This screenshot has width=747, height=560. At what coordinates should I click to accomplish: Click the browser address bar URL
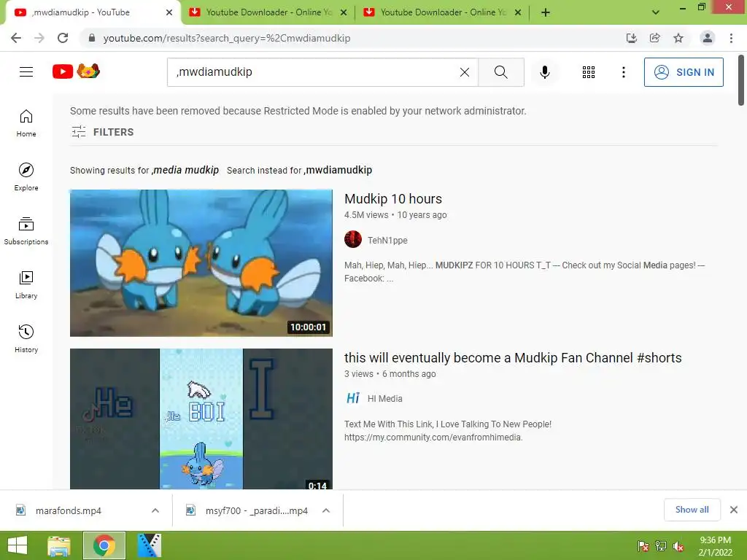(227, 38)
